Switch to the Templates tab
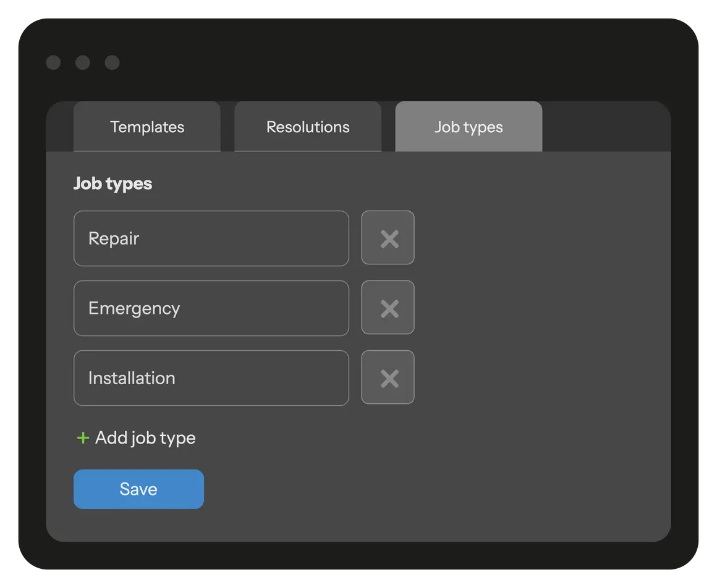The height and width of the screenshot is (588, 717). click(x=147, y=127)
